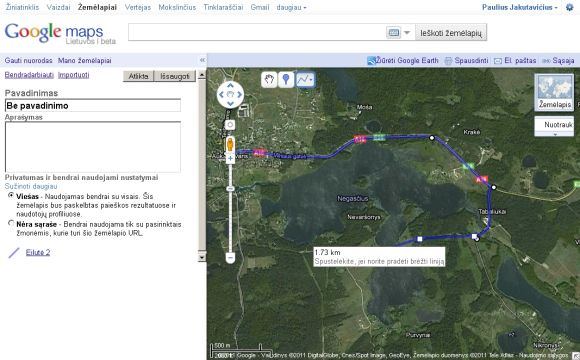The width and height of the screenshot is (580, 360).
Task: Click the Aprašymas description text area
Action: click(93, 147)
